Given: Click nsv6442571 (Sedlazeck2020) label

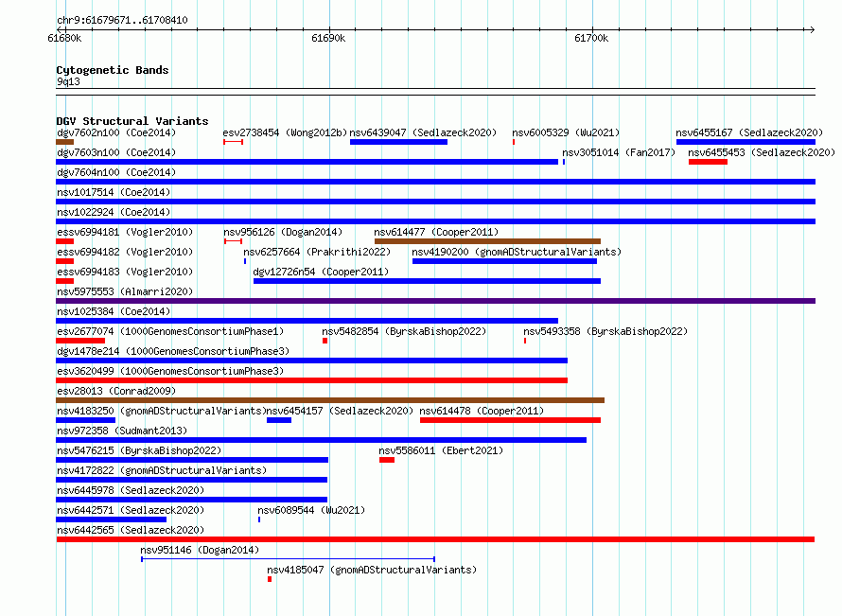Looking at the screenshot, I should click(x=131, y=510).
